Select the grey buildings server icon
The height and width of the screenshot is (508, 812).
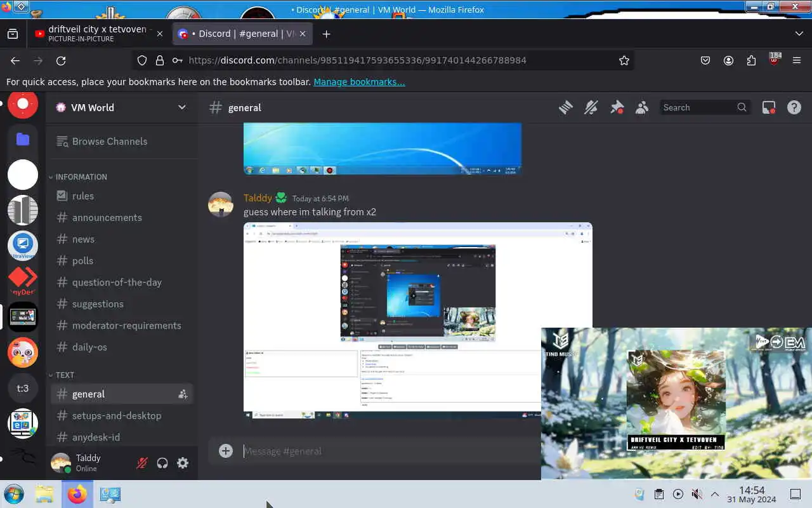tap(23, 210)
